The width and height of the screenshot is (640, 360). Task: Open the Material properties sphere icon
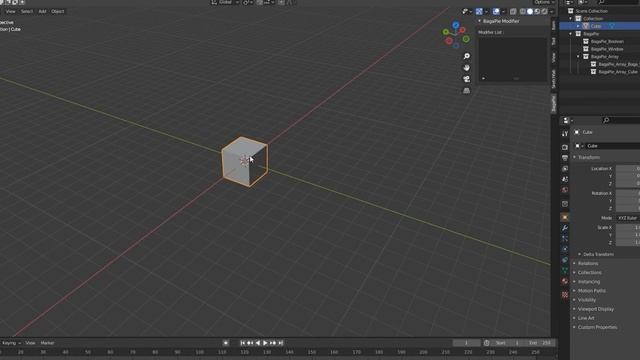click(x=565, y=281)
